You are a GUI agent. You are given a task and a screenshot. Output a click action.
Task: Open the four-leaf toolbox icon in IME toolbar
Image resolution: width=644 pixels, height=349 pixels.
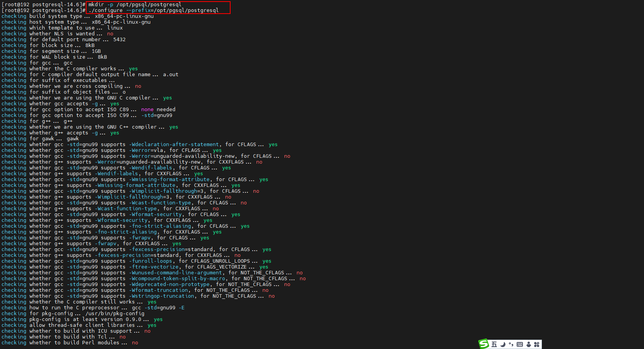[536, 344]
